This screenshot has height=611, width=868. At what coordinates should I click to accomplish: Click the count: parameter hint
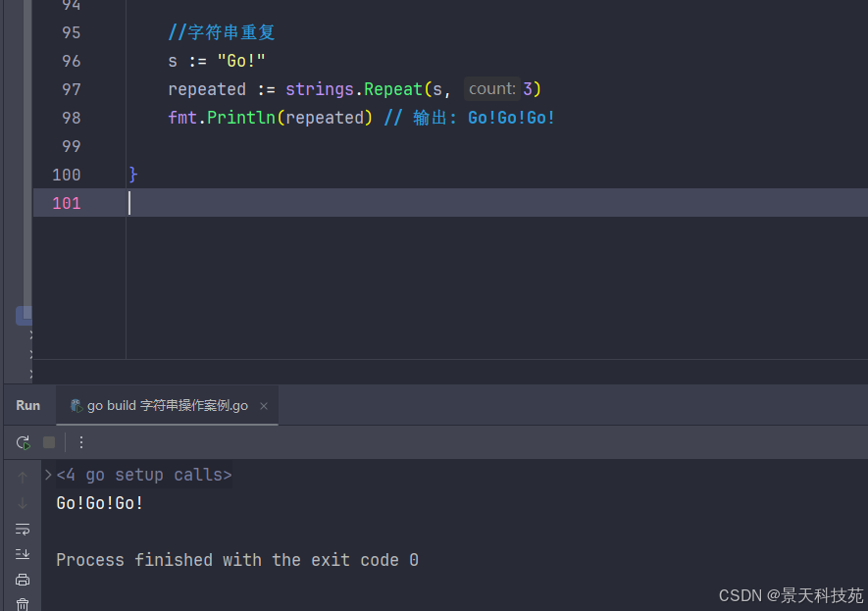(491, 89)
